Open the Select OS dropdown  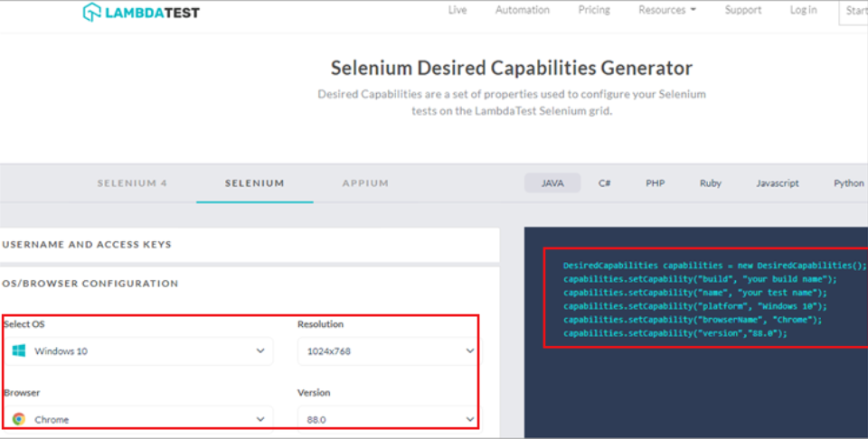tap(138, 350)
